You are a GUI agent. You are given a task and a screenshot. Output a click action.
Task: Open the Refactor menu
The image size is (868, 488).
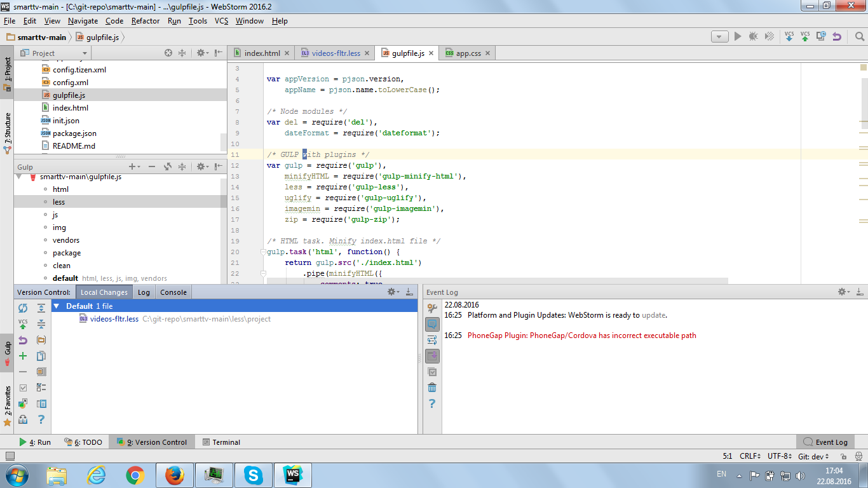146,21
